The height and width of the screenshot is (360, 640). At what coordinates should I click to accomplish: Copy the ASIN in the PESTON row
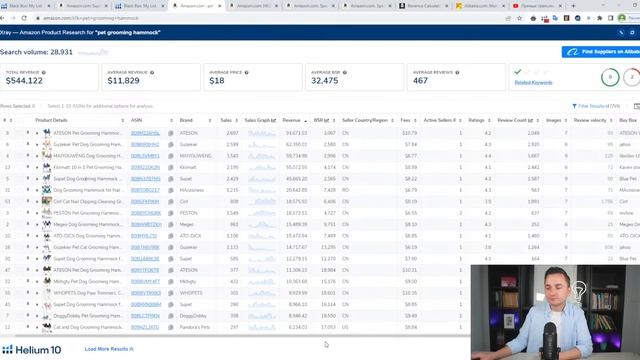click(171, 213)
